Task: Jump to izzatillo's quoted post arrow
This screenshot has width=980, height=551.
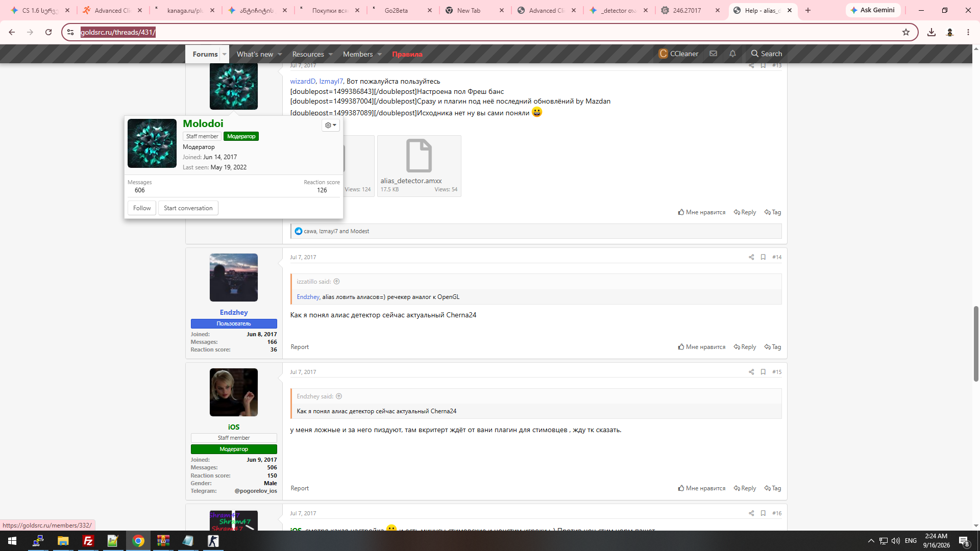Action: pyautogui.click(x=336, y=282)
